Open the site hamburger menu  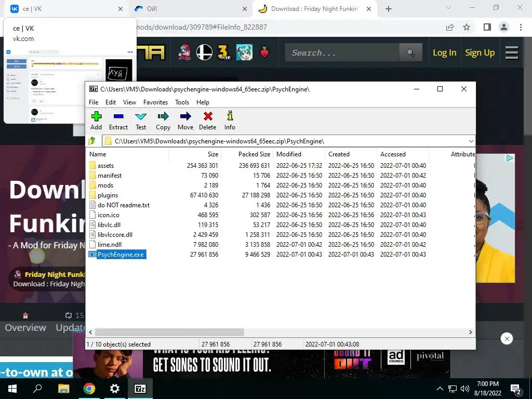click(512, 52)
